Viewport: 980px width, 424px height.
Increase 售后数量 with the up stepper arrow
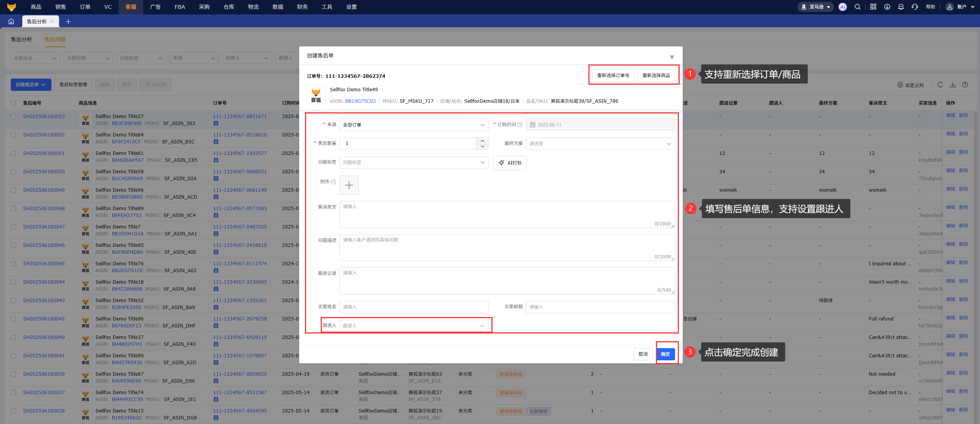coord(482,140)
